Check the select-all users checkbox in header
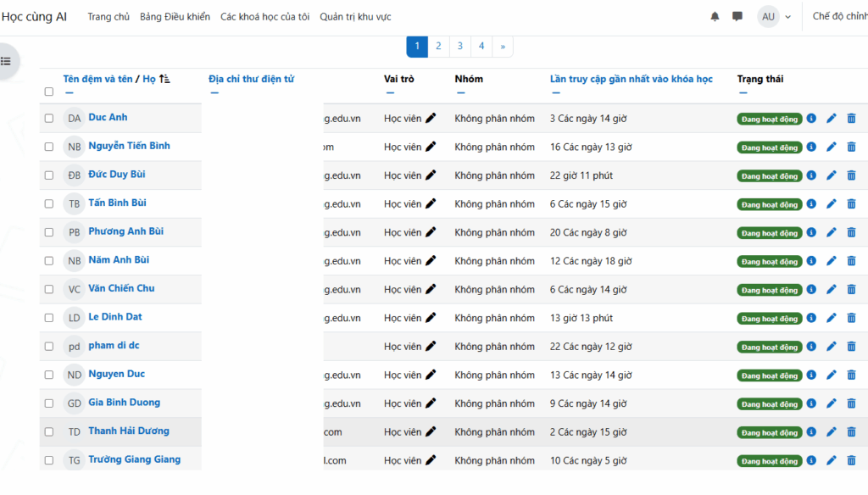Screen dimensions: 868x495 (49, 92)
